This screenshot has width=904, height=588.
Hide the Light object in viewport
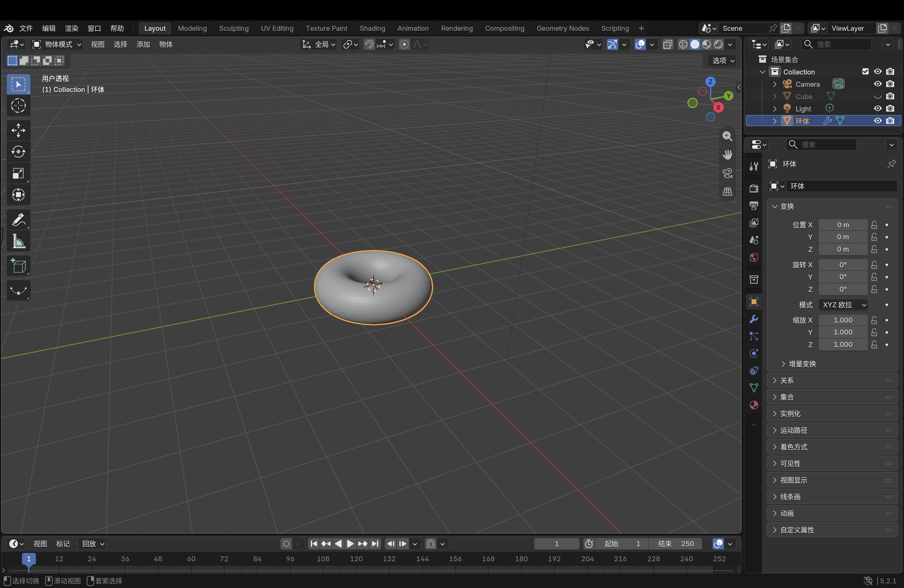click(x=878, y=109)
